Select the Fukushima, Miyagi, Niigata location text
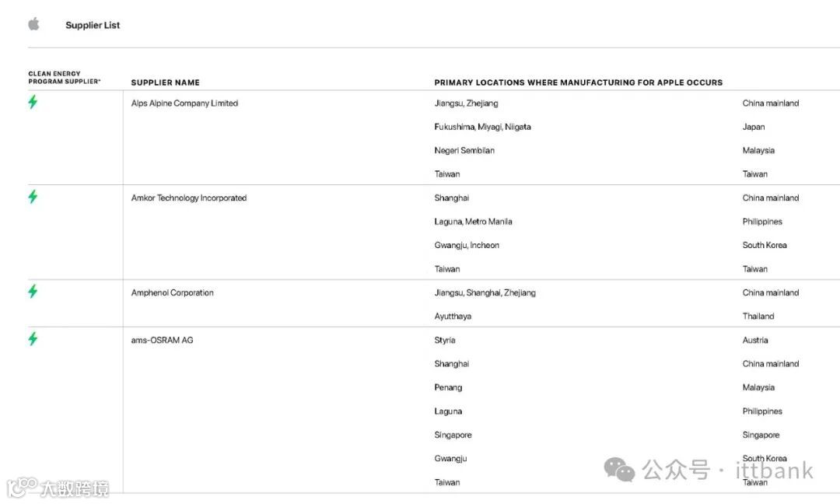Image resolution: width=840 pixels, height=504 pixels. coord(482,127)
